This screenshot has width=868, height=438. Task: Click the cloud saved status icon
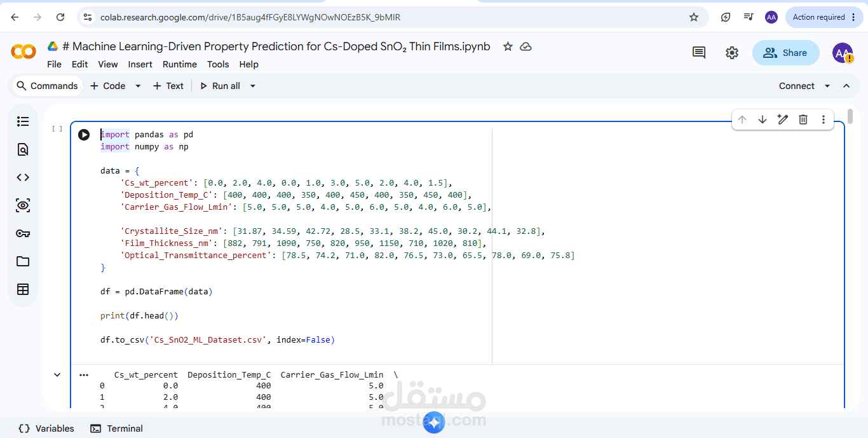tap(526, 46)
